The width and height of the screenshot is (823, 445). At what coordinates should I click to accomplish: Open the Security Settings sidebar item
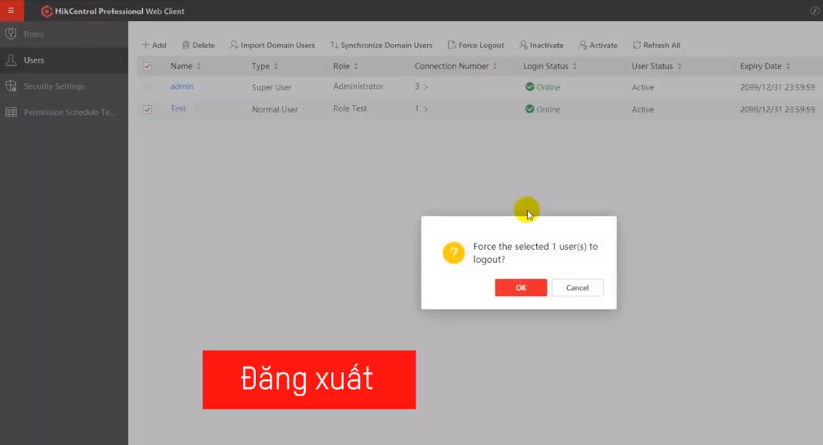(64, 86)
